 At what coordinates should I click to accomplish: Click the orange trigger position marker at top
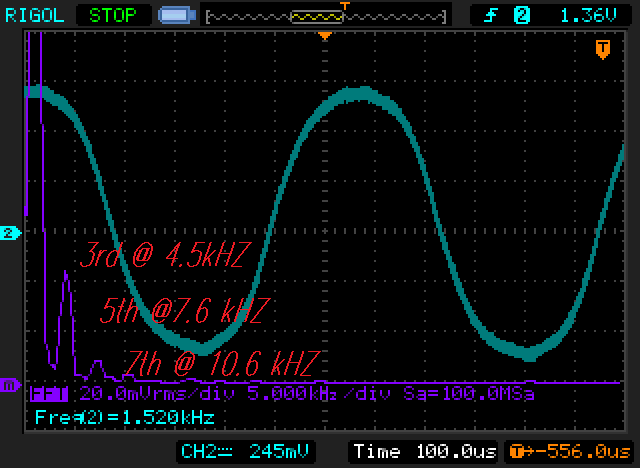coord(325,37)
